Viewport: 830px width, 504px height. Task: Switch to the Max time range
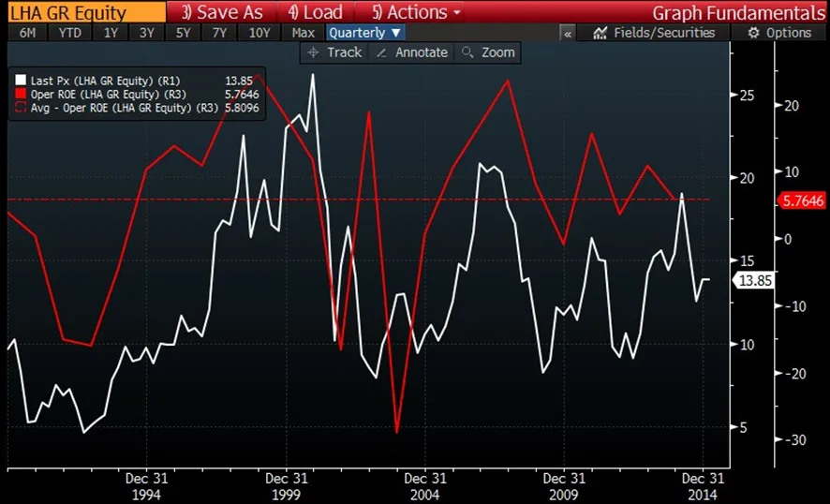tap(303, 33)
